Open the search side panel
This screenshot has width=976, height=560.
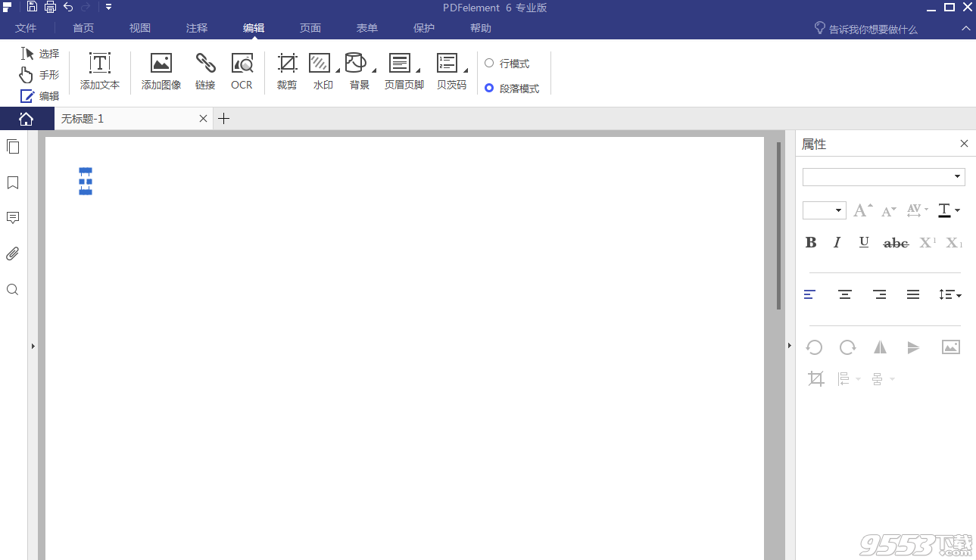[13, 290]
